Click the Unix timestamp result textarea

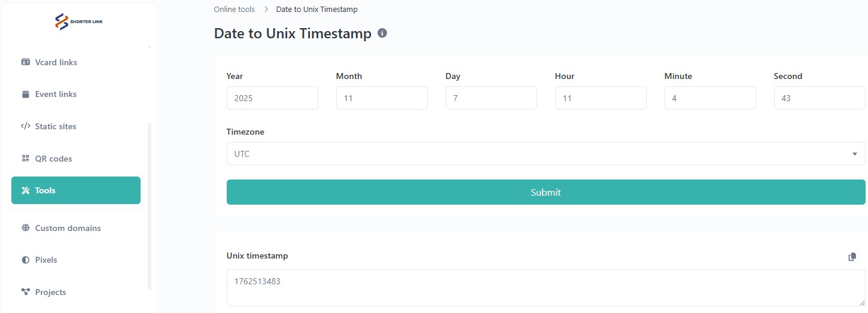click(x=546, y=288)
